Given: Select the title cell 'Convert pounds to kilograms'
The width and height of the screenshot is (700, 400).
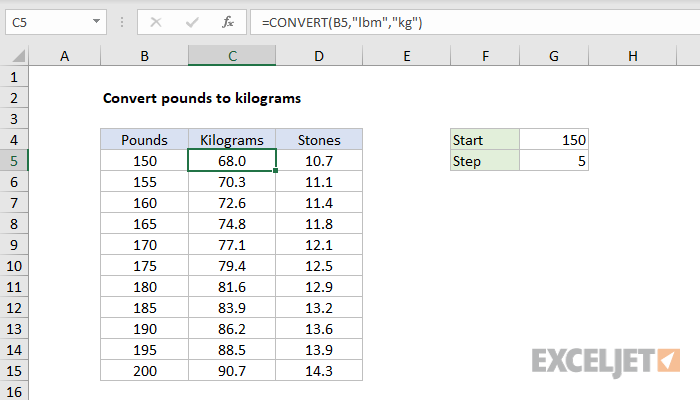Looking at the screenshot, I should point(201,98).
